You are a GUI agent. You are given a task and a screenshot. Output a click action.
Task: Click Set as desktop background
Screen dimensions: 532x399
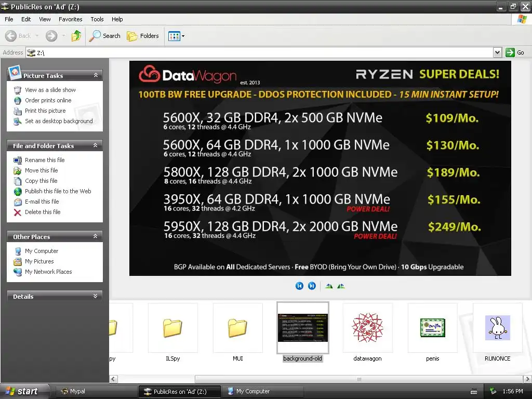(x=58, y=121)
